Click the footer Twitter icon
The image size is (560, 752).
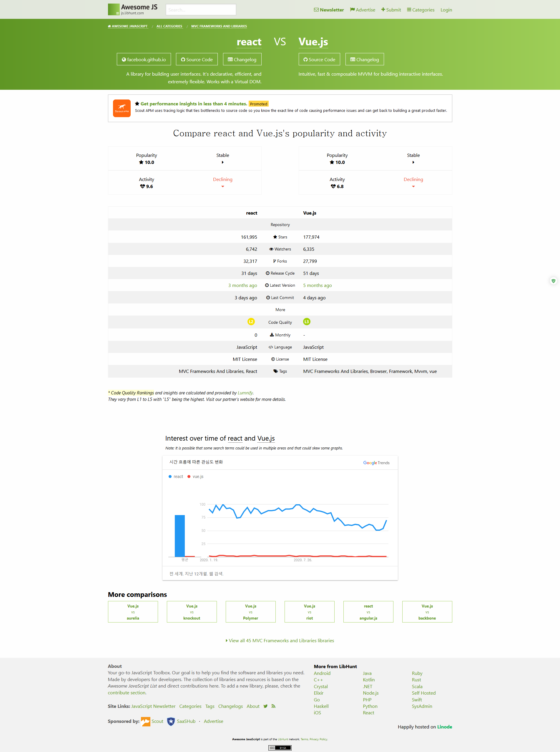coord(265,706)
